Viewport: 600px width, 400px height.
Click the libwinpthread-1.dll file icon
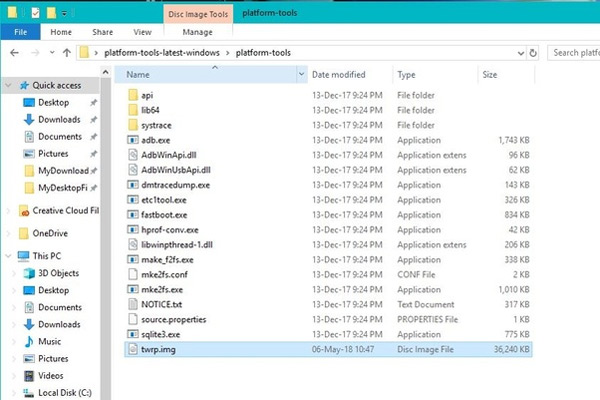click(133, 245)
